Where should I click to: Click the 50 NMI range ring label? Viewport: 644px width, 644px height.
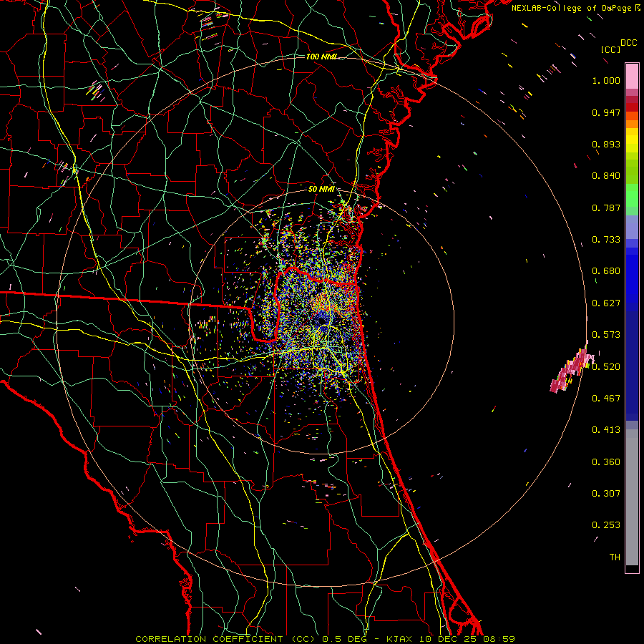click(x=321, y=190)
